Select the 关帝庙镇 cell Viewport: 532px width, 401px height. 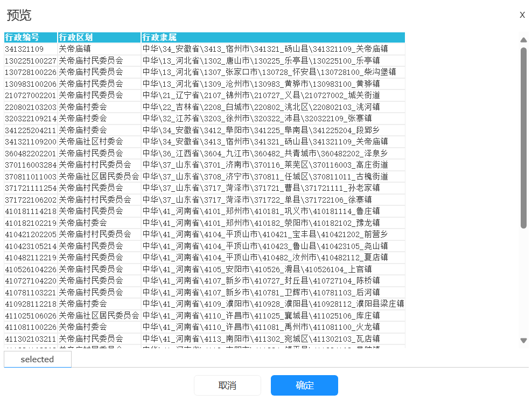tap(75, 49)
